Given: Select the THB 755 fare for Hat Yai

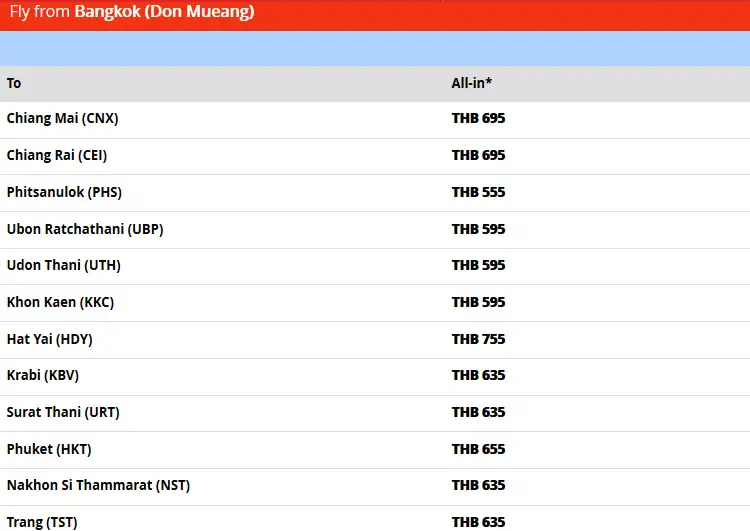Looking at the screenshot, I should (478, 339).
